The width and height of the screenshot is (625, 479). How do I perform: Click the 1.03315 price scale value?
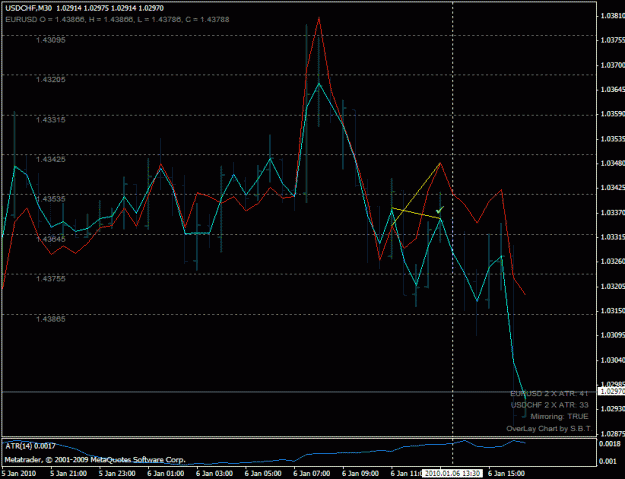612,237
